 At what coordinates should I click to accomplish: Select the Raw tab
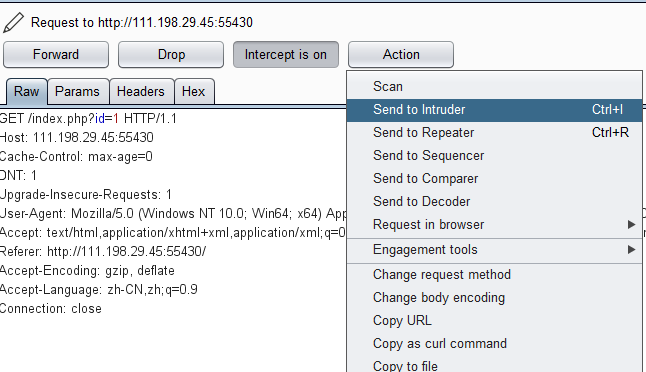27,91
